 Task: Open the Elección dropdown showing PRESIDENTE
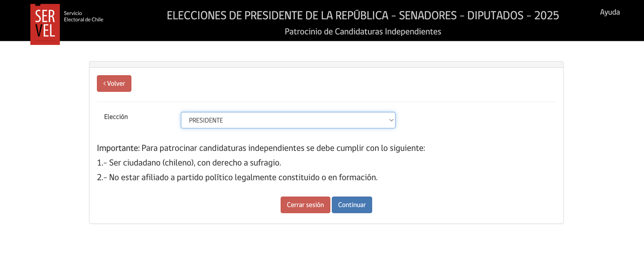[288, 120]
